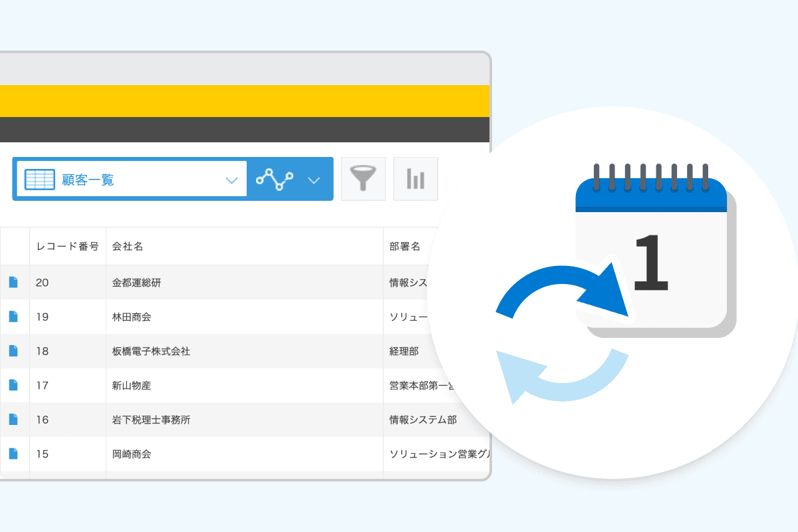Open the filter funnel icon
This screenshot has width=798, height=532.
363,179
